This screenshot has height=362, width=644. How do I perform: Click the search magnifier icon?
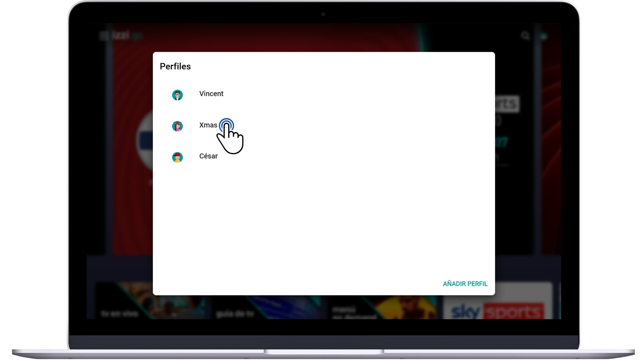(525, 36)
